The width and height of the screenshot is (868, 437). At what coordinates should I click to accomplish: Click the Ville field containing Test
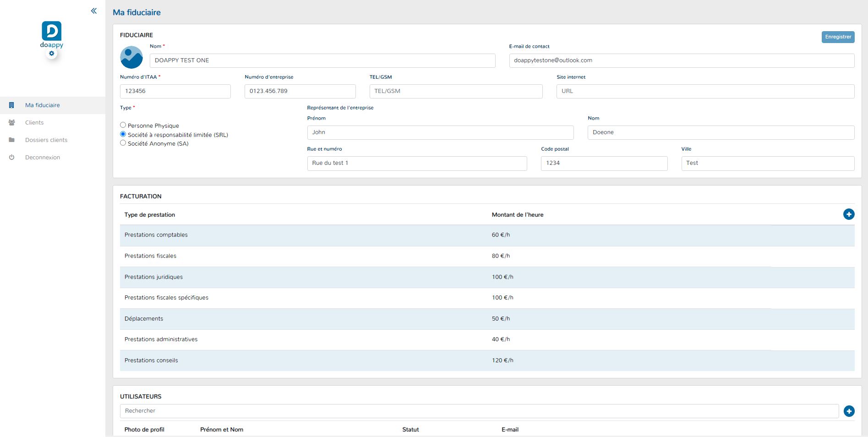(768, 164)
